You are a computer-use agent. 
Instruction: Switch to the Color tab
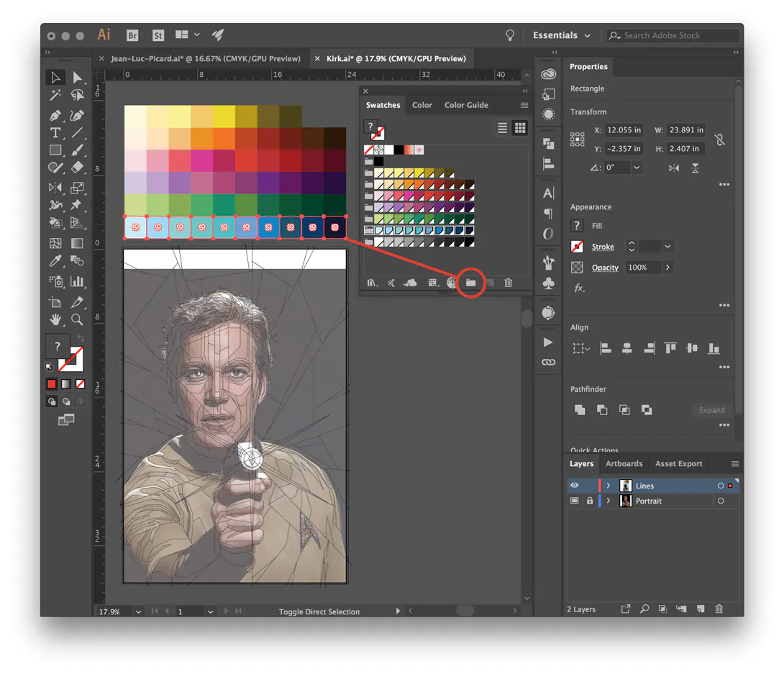point(421,105)
